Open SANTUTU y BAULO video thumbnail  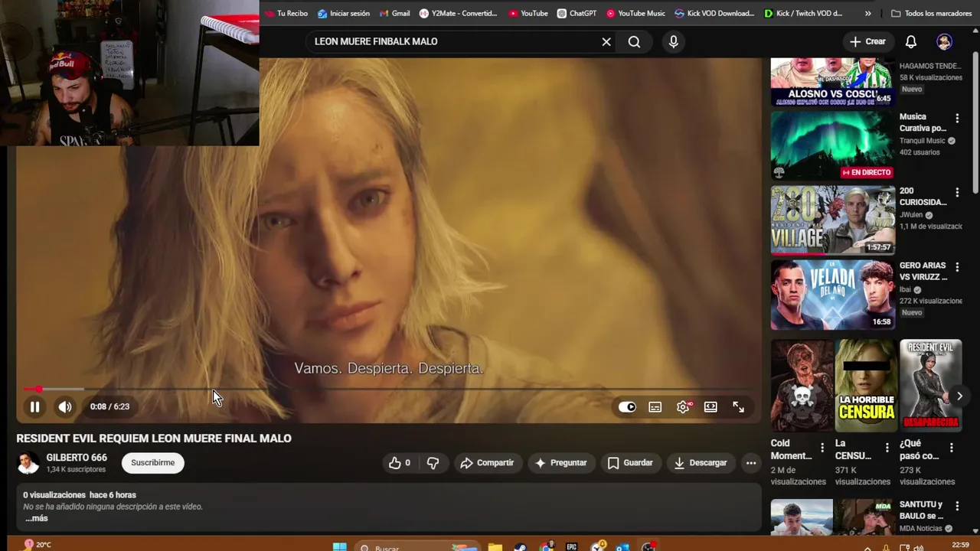(832, 517)
